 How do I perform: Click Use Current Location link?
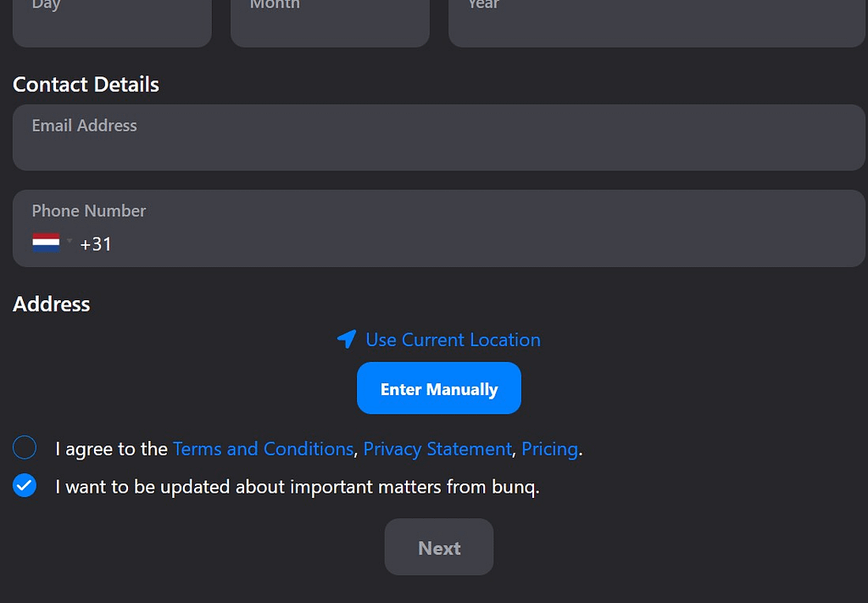[453, 339]
